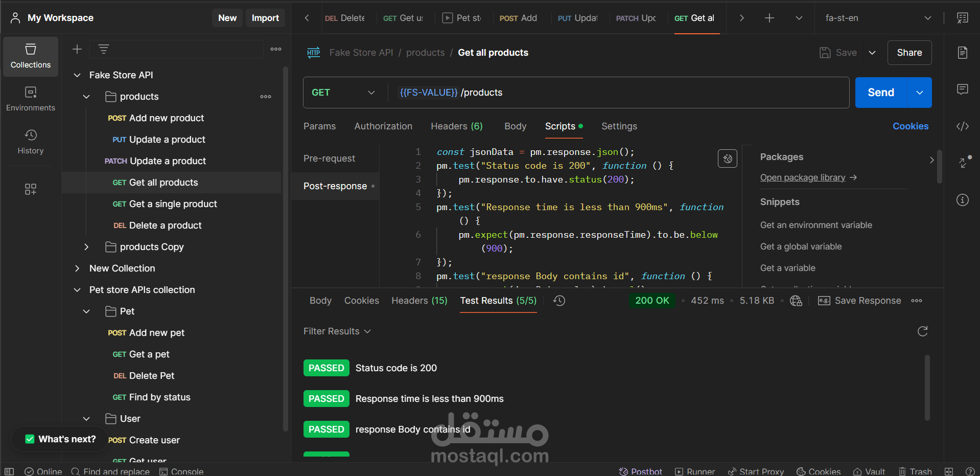Image resolution: width=980 pixels, height=476 pixels.
Task: Open Postbot from the status bar
Action: (x=640, y=471)
